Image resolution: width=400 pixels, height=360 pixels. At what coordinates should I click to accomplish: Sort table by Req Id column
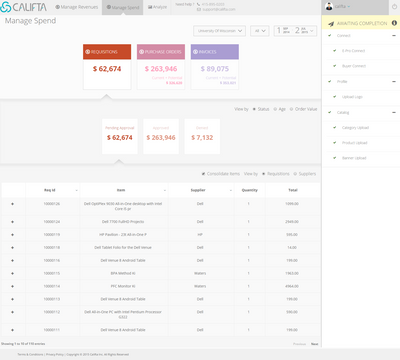coord(52,190)
